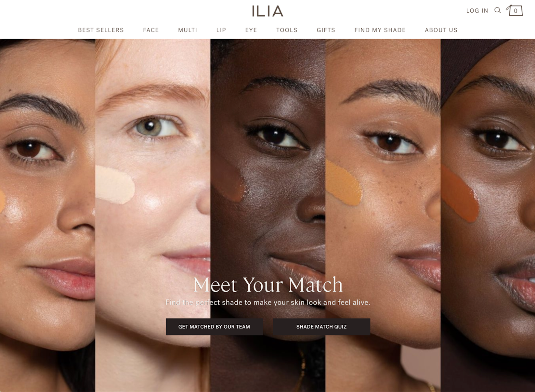Open the search magnifier icon
This screenshot has width=535, height=392.
coord(497,10)
